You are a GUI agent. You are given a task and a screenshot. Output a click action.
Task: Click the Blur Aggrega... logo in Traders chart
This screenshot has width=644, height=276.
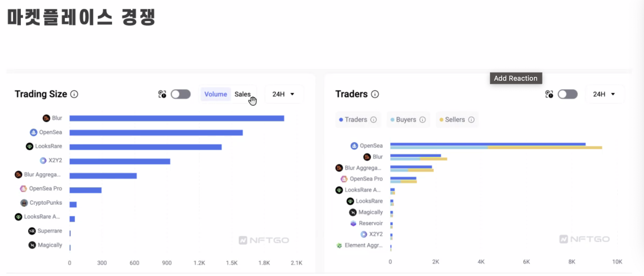pyautogui.click(x=339, y=168)
